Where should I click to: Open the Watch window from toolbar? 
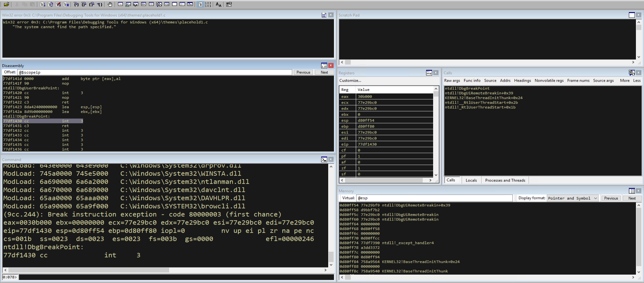[128, 4]
